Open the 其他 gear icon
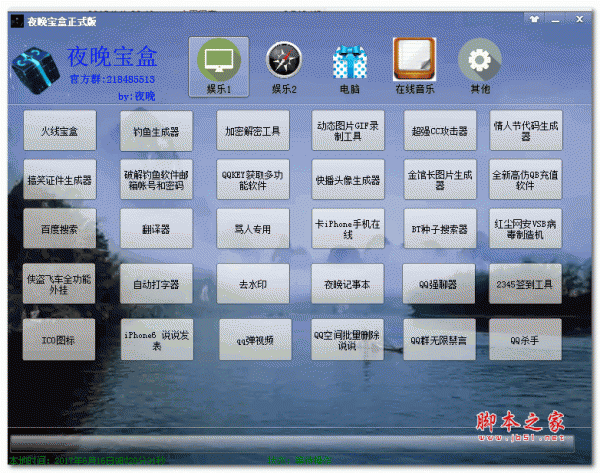Screen dimensions: 600x473 tap(480, 66)
